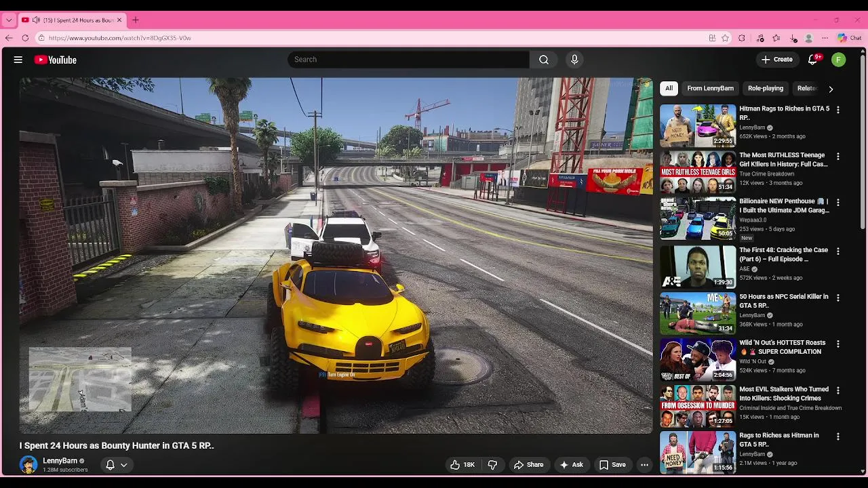The height and width of the screenshot is (488, 868).
Task: Open The First 48 video thumbnail
Action: click(698, 266)
